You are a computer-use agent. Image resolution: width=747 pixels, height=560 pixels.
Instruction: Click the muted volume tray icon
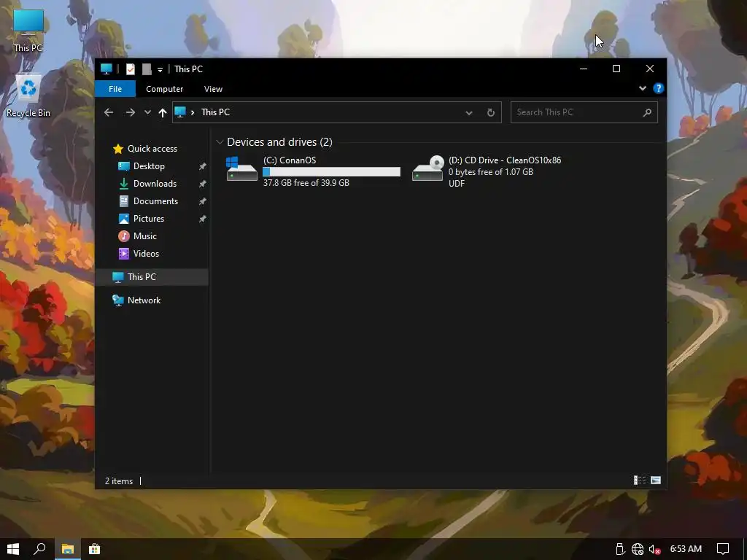654,549
